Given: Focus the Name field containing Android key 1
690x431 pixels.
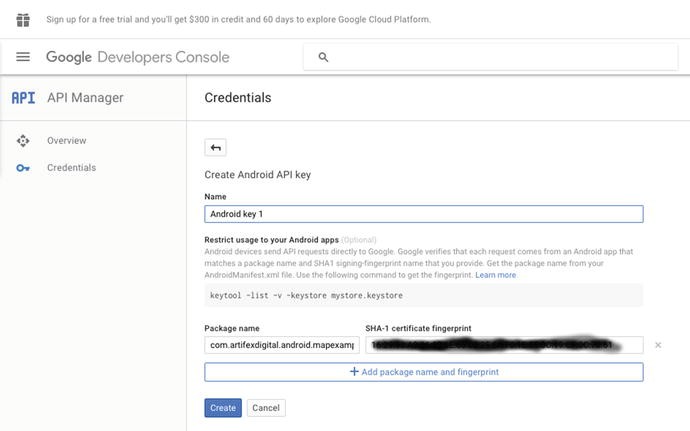Looking at the screenshot, I should [x=423, y=214].
